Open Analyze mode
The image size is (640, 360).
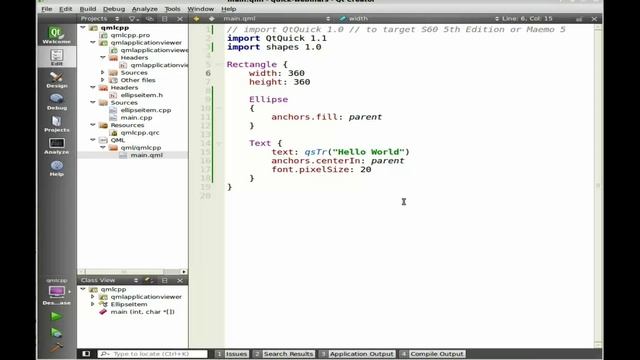click(56, 146)
